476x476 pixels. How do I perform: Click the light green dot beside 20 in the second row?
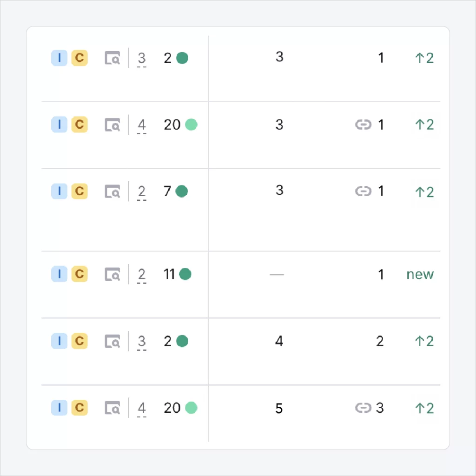pyautogui.click(x=191, y=125)
